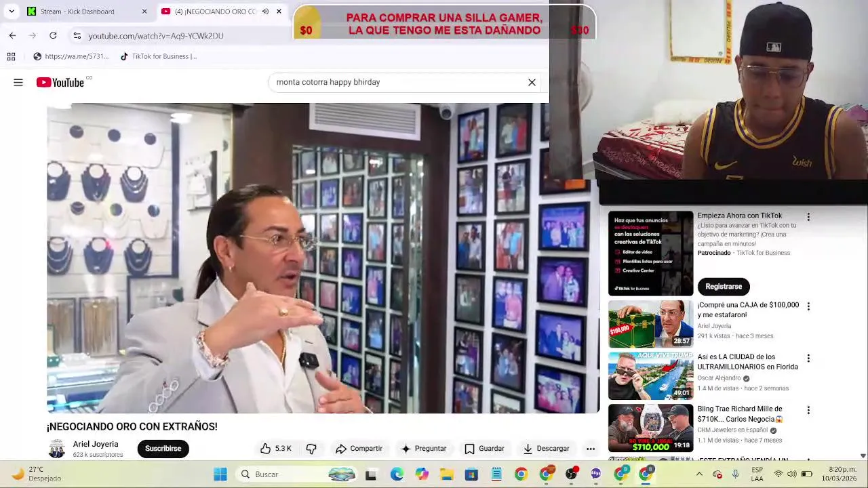
Task: Open 'Así es LA CIUDAD' video title
Action: pyautogui.click(x=747, y=362)
